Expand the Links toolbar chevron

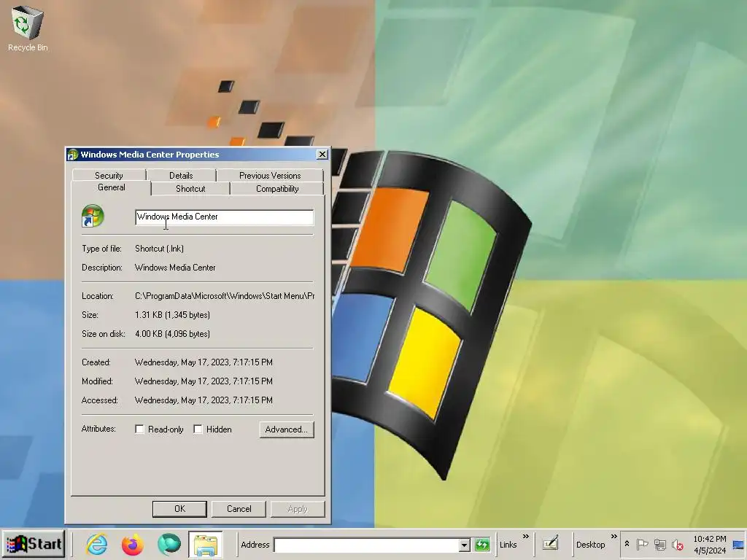tap(526, 537)
